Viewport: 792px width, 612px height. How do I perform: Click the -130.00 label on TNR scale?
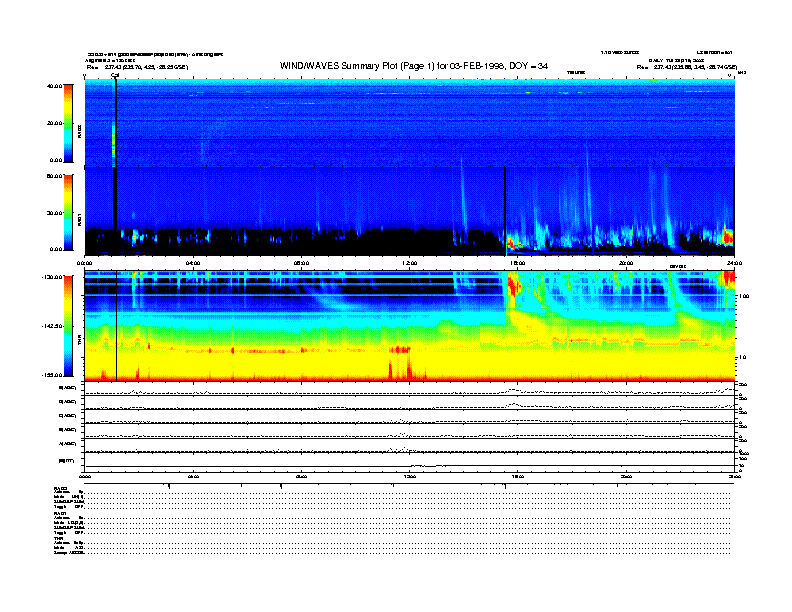click(x=51, y=276)
